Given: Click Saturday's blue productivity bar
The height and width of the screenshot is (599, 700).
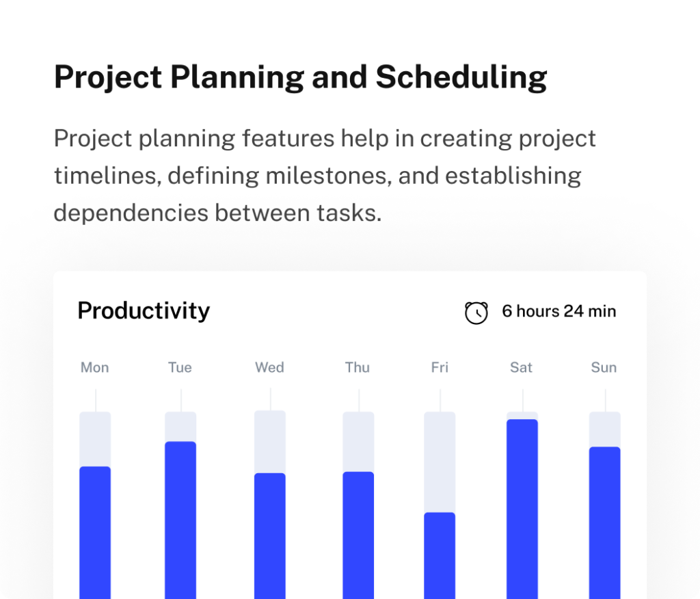Looking at the screenshot, I should 522,509.
